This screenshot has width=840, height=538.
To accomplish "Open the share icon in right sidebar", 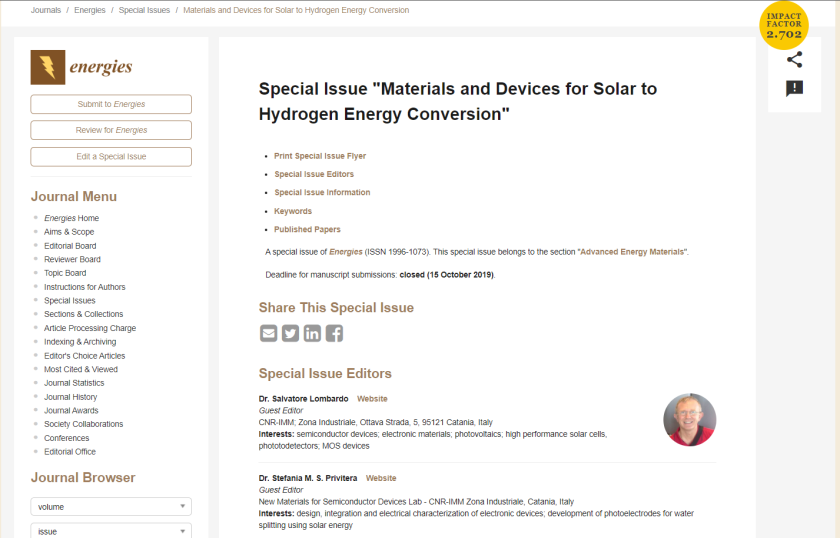I will tap(794, 59).
